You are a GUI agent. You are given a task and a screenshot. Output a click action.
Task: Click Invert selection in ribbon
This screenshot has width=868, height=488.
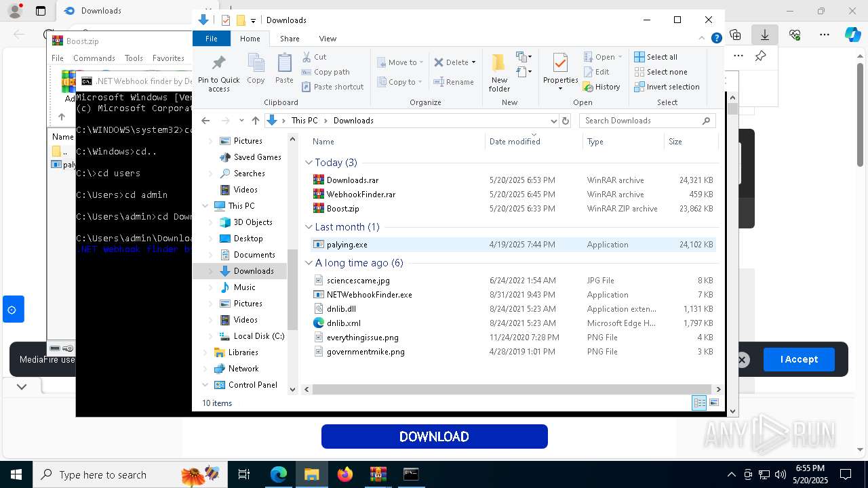pyautogui.click(x=667, y=87)
